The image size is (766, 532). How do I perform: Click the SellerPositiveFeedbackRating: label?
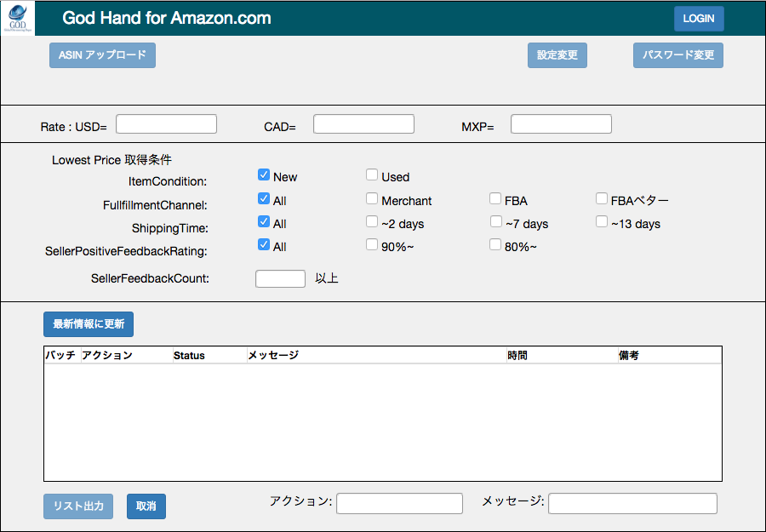pyautogui.click(x=126, y=251)
